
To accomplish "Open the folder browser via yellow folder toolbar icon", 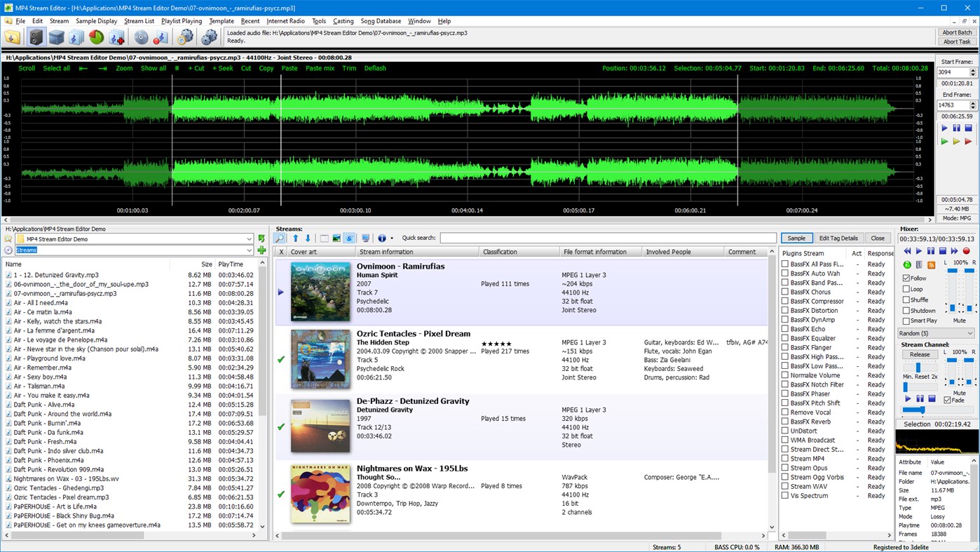I will [x=12, y=36].
